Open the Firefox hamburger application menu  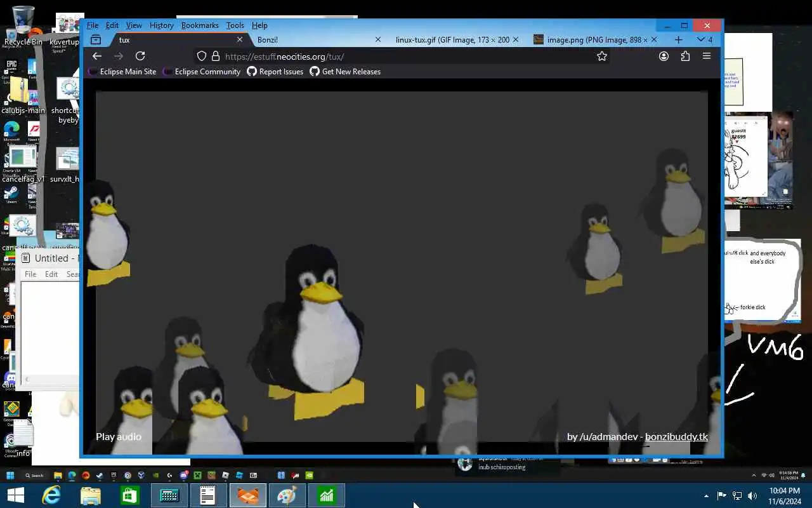pos(707,56)
